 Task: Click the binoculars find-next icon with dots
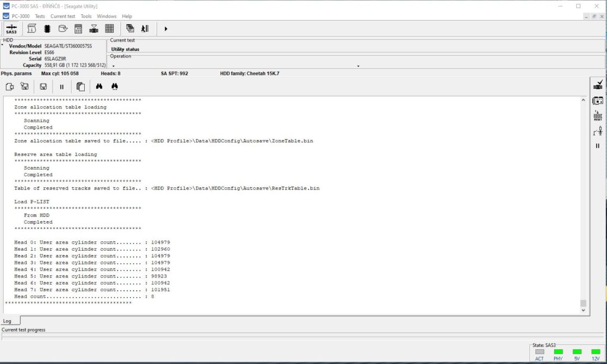tap(114, 87)
